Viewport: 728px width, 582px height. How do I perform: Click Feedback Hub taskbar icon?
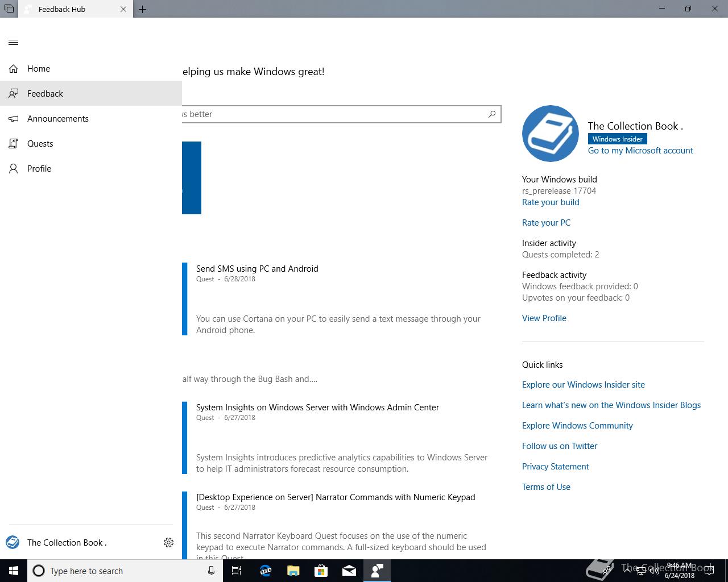click(377, 571)
